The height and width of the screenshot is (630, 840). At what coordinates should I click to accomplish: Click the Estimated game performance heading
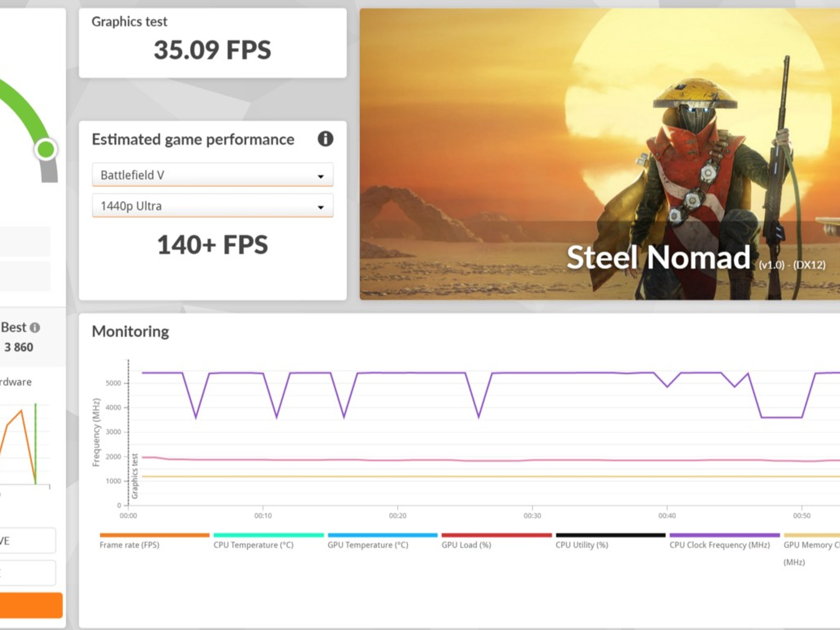point(193,139)
